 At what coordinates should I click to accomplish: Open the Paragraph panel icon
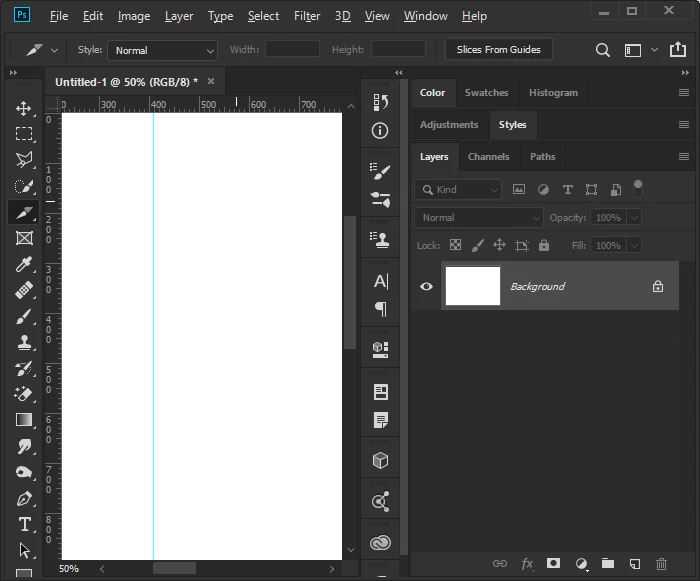[x=381, y=309]
